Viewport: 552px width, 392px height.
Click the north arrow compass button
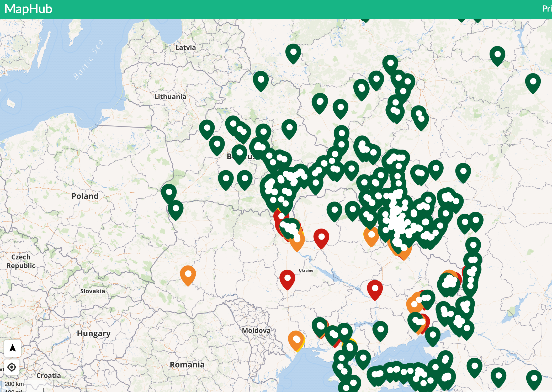[x=12, y=348]
